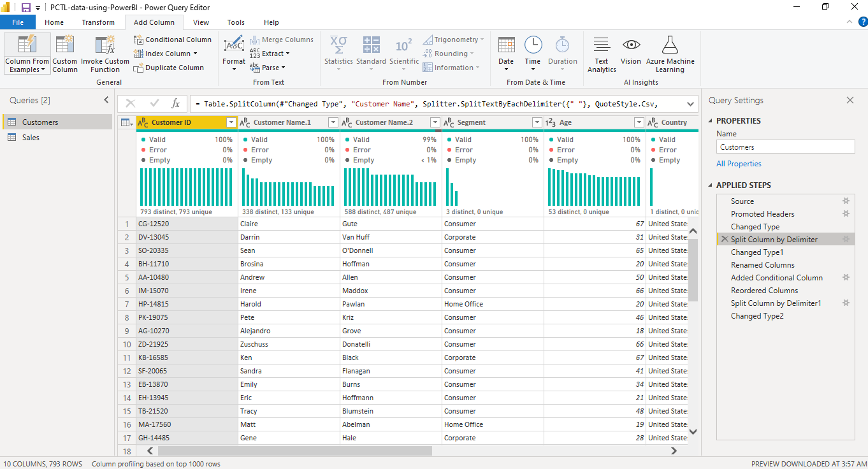Open the File menu
The width and height of the screenshot is (868, 469).
[x=18, y=22]
